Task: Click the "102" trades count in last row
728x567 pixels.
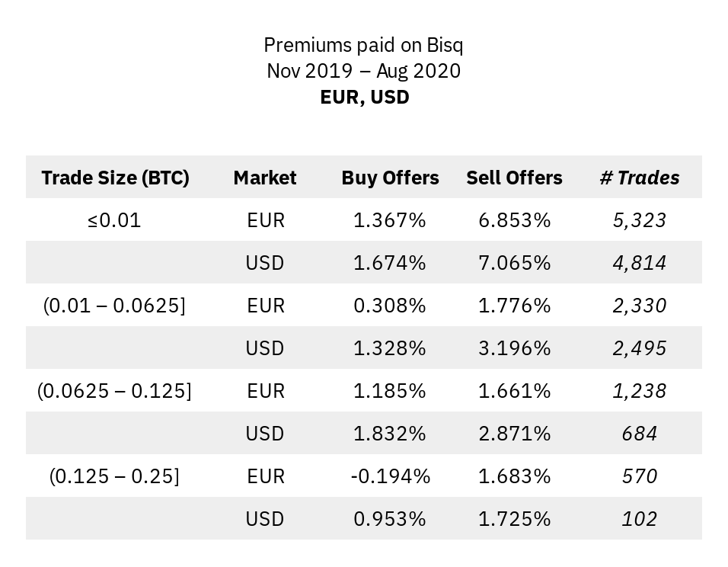Action: click(639, 519)
